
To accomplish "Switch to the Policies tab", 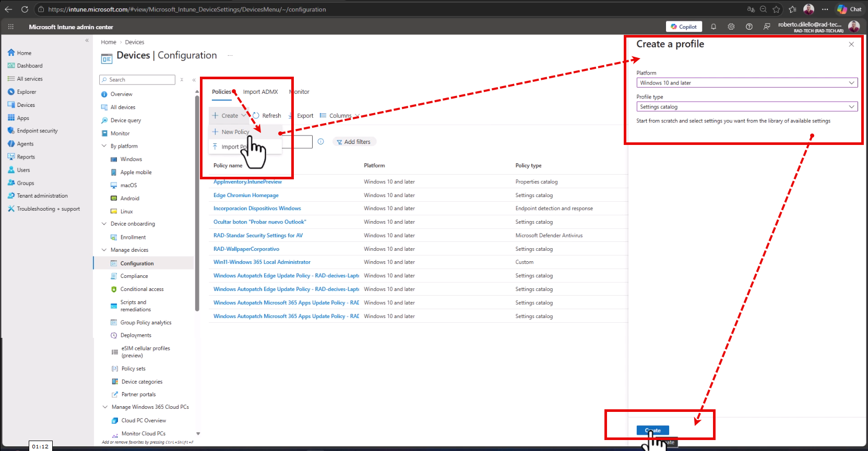I will click(221, 92).
